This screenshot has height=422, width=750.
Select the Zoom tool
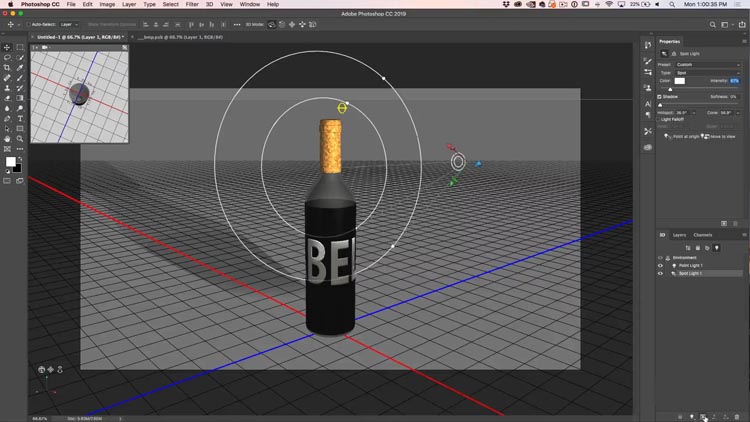20,139
